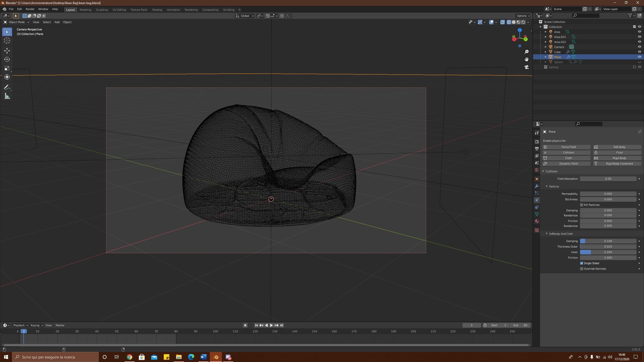This screenshot has height=362, width=644.
Task: Activate the Annotate pencil tool
Action: tap(7, 87)
